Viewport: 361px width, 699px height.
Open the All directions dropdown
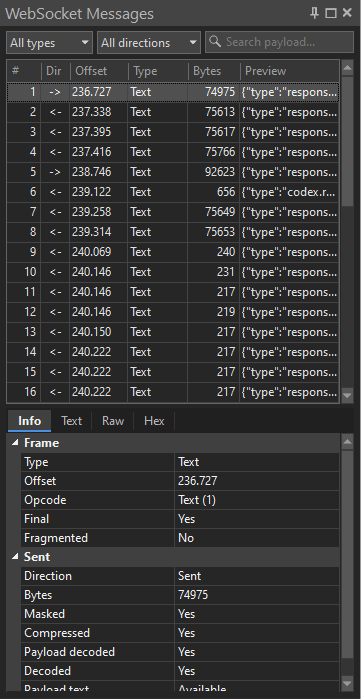pyautogui.click(x=149, y=43)
